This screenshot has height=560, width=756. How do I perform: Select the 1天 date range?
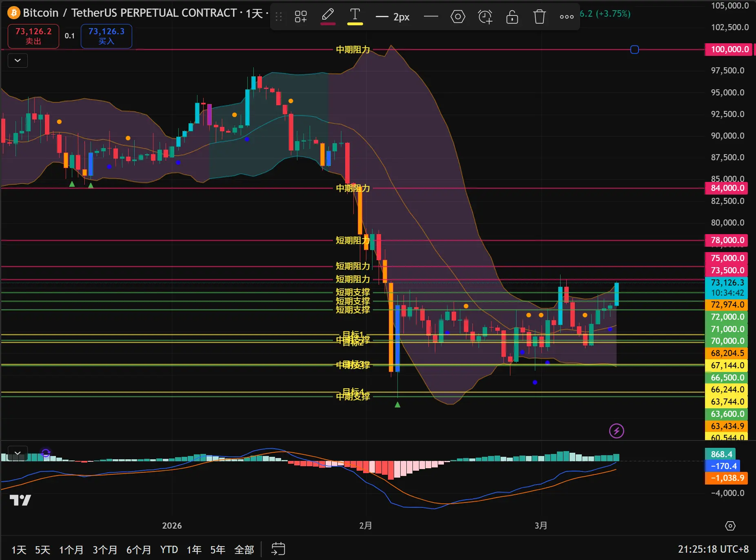tap(19, 550)
